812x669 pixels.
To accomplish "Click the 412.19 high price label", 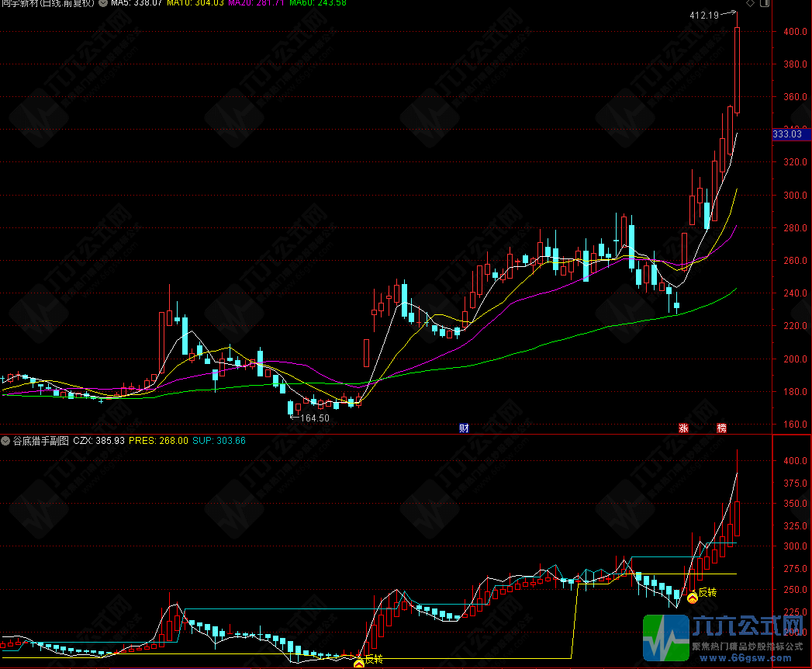I will pyautogui.click(x=704, y=15).
